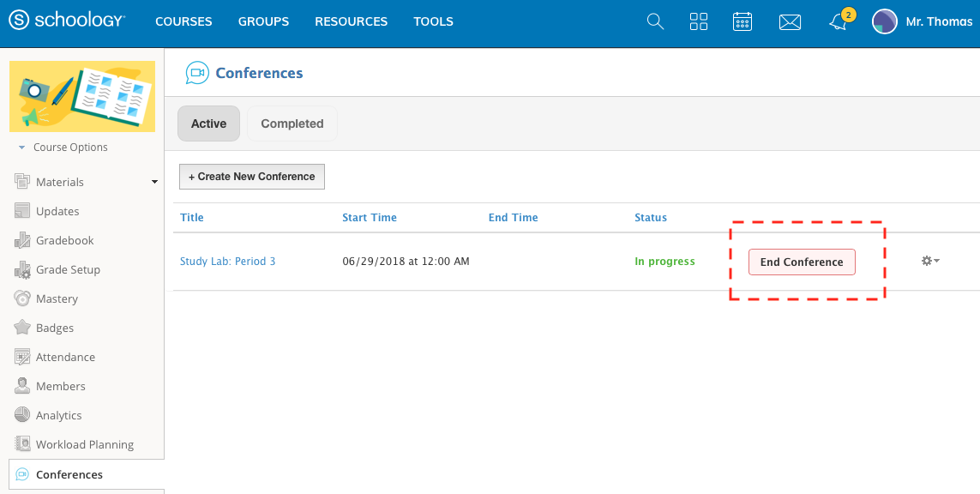
Task: Open the calendar icon in header
Action: (x=743, y=21)
